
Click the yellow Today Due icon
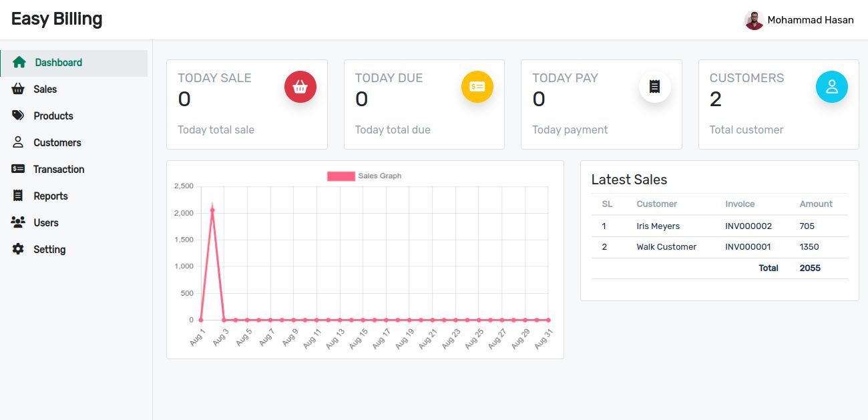[477, 87]
